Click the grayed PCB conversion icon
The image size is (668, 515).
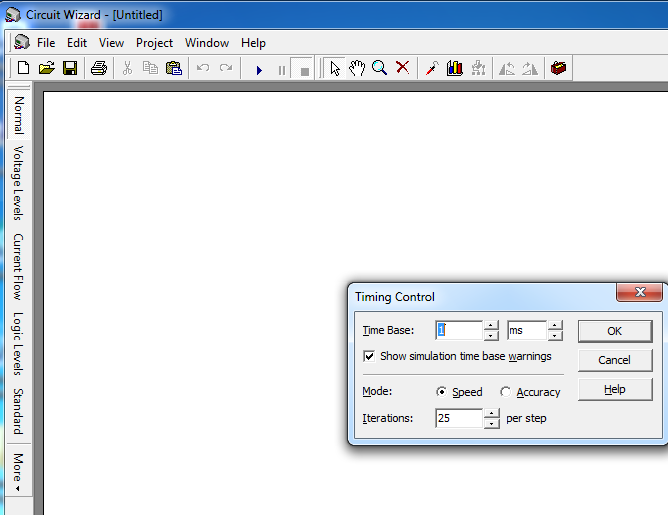[478, 68]
